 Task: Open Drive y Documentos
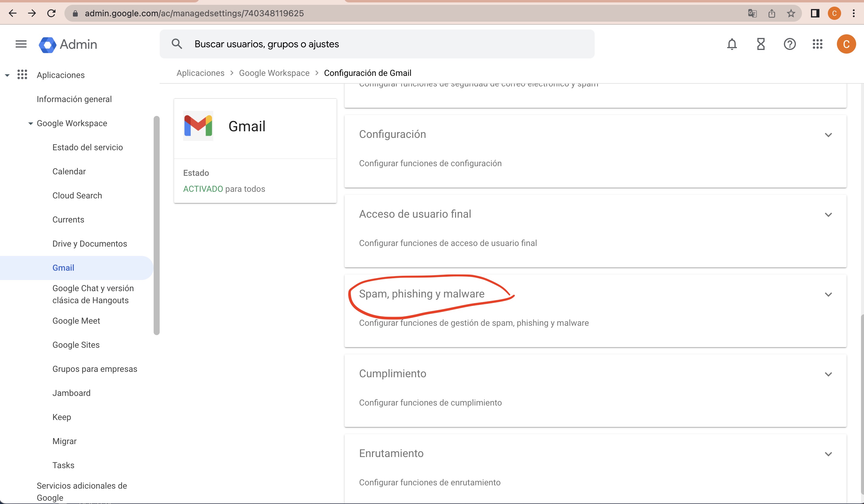click(89, 244)
